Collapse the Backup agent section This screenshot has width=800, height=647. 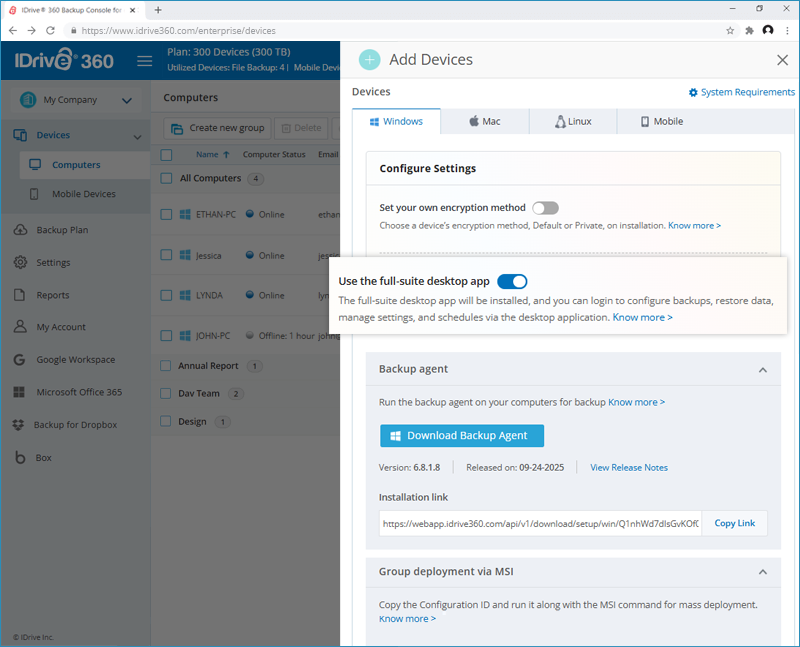tap(763, 370)
